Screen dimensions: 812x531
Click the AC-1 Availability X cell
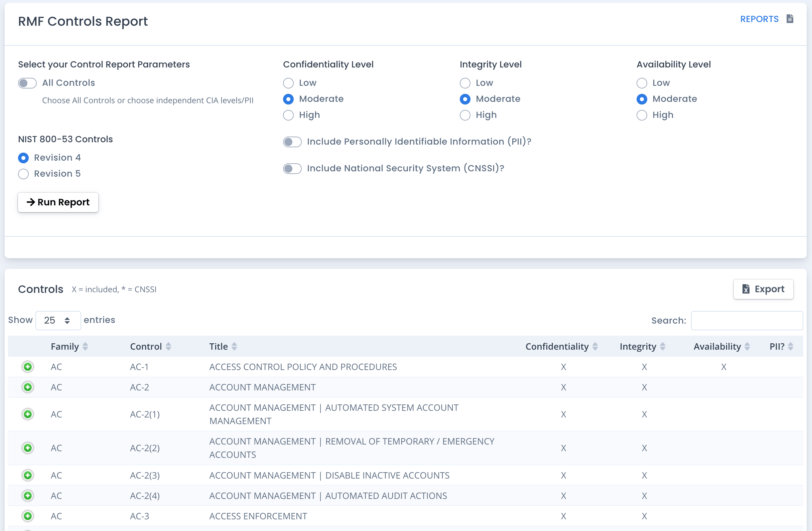pyautogui.click(x=724, y=367)
